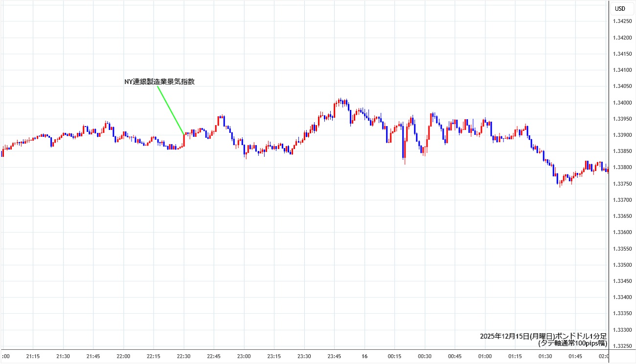
Task: Select the 1.34250 price axis label
Action: pyautogui.click(x=622, y=21)
